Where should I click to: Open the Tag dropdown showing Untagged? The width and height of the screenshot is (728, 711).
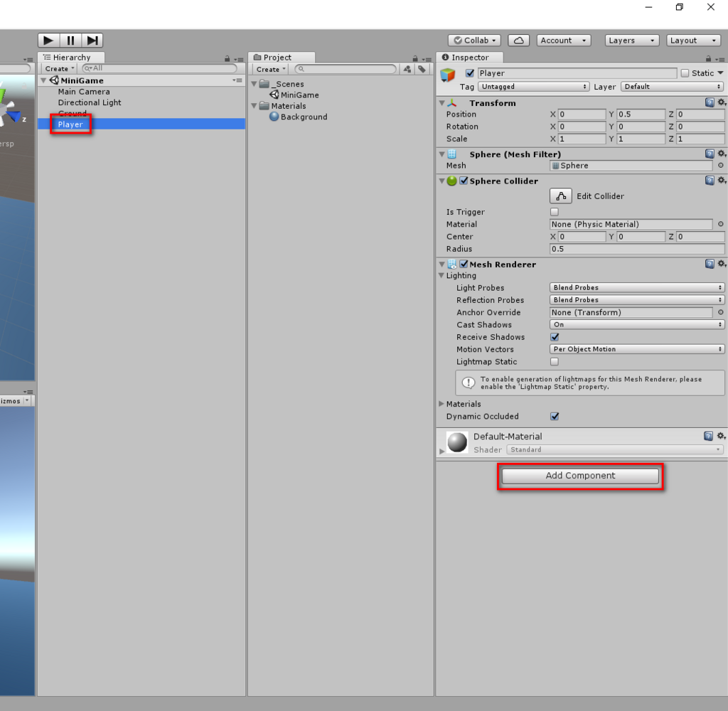click(534, 86)
